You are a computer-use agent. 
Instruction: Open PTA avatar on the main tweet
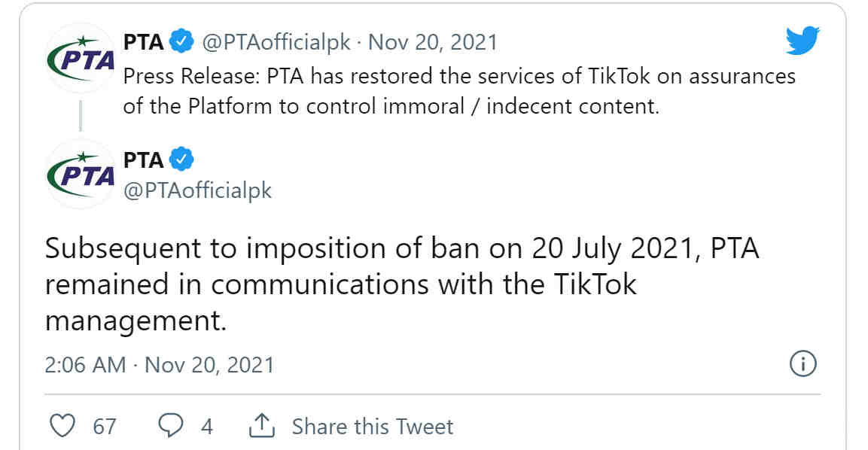pyautogui.click(x=81, y=175)
